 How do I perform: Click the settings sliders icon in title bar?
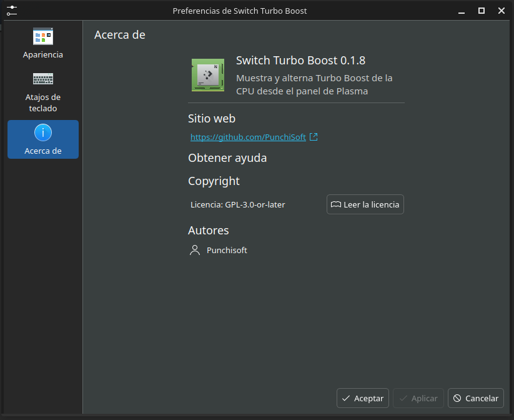12,11
